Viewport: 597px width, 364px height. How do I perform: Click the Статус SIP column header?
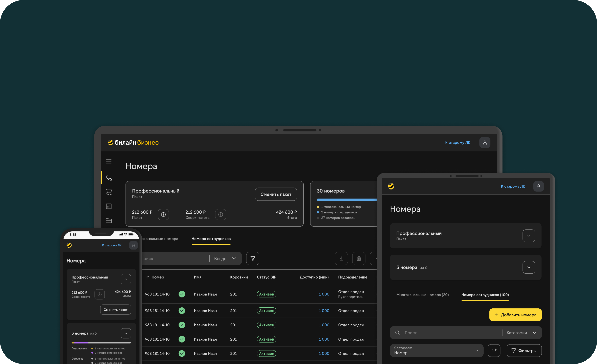point(266,277)
